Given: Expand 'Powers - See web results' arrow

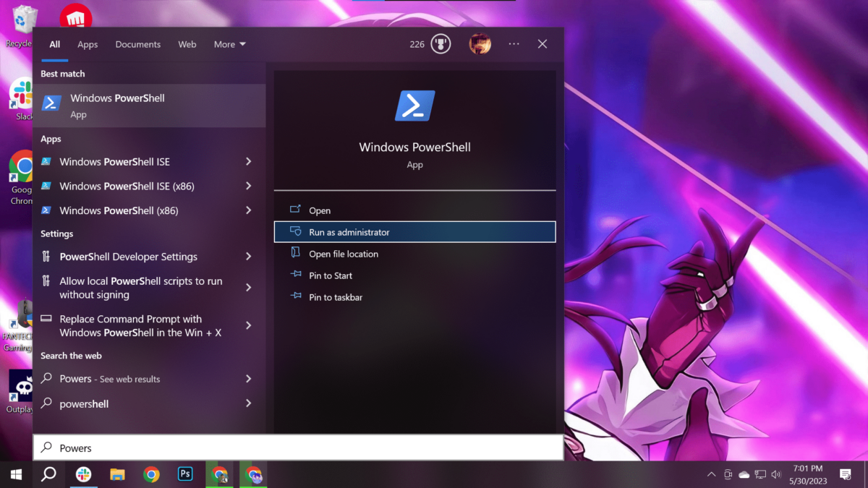Looking at the screenshot, I should (x=248, y=379).
